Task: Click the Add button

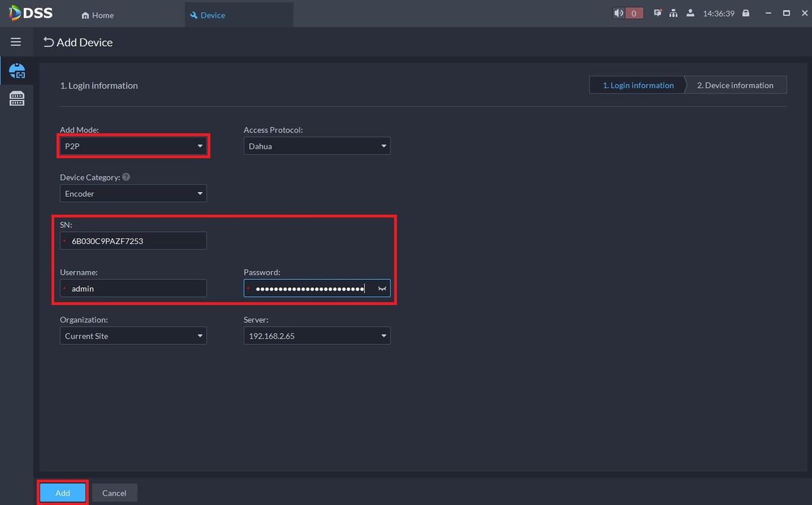Action: click(x=63, y=493)
